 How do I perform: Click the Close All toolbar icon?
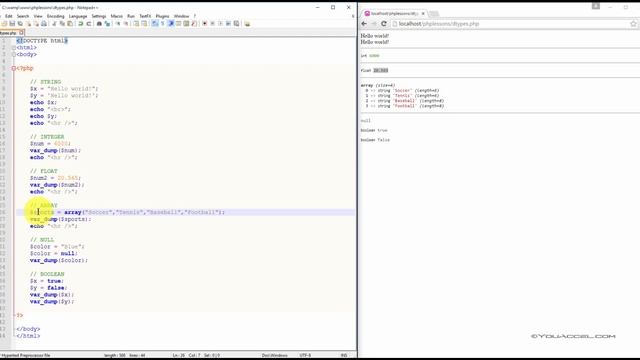(37, 24)
